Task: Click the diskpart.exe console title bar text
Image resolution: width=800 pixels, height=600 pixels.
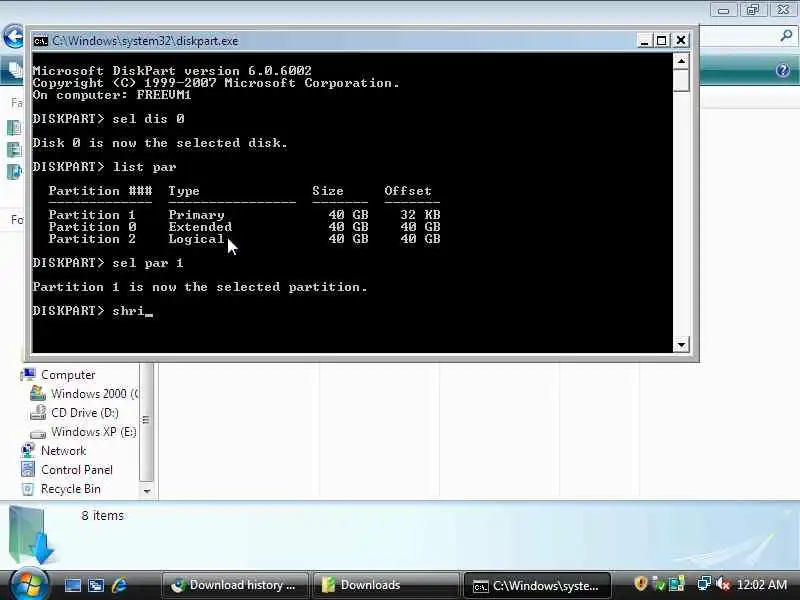Action: point(145,41)
